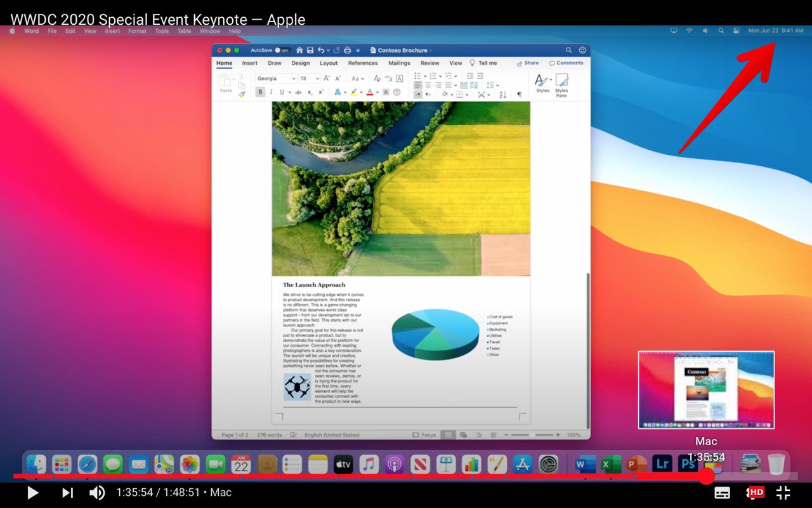Switch to the Draw ribbon tab
This screenshot has width=812, height=508.
coord(275,63)
